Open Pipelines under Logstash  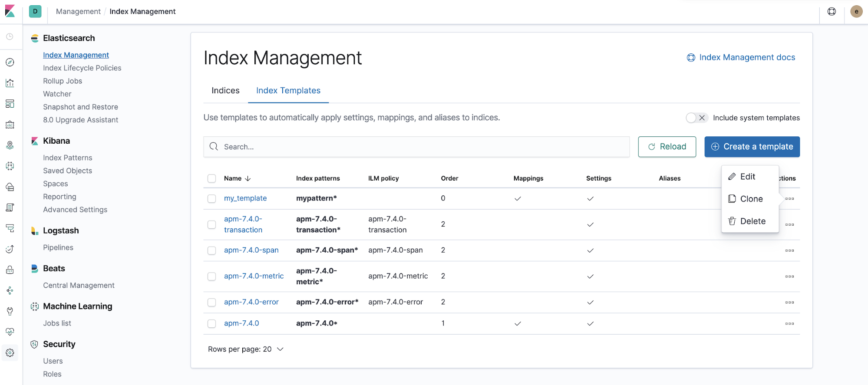(x=58, y=247)
